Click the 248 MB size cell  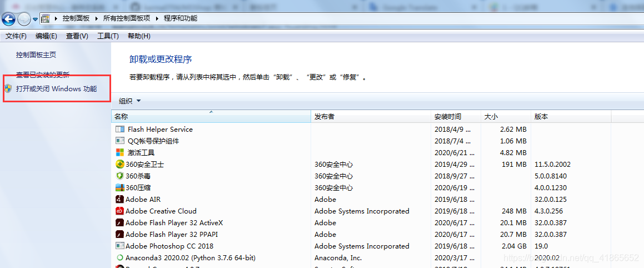pyautogui.click(x=514, y=211)
